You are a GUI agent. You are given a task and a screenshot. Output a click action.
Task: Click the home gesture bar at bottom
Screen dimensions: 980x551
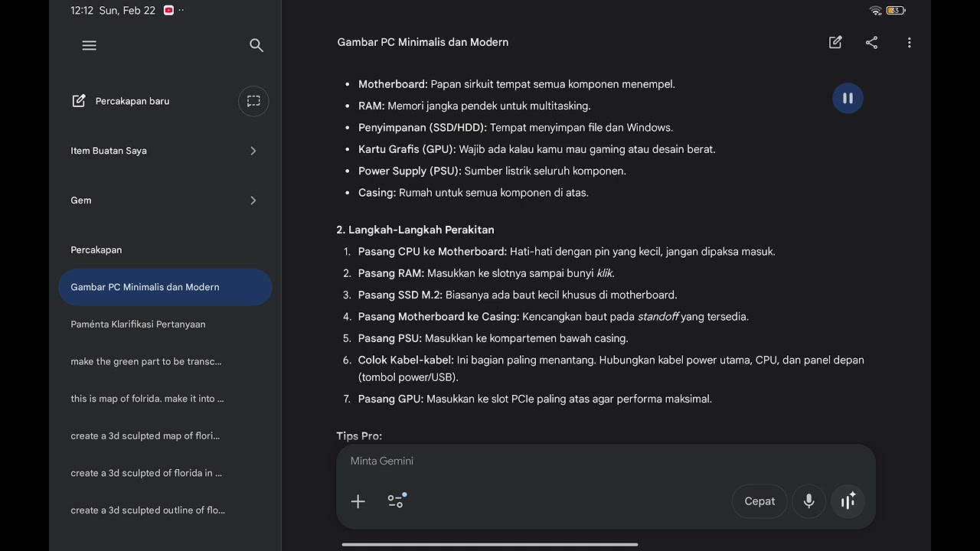pyautogui.click(x=490, y=545)
